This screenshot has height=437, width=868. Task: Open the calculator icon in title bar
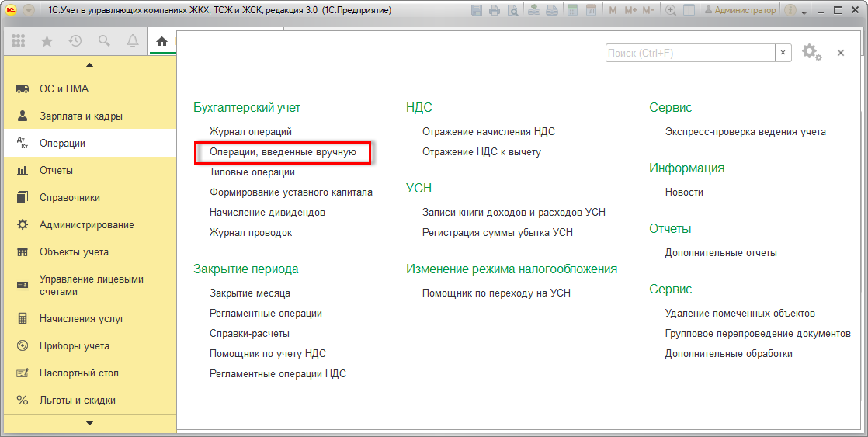tap(572, 11)
